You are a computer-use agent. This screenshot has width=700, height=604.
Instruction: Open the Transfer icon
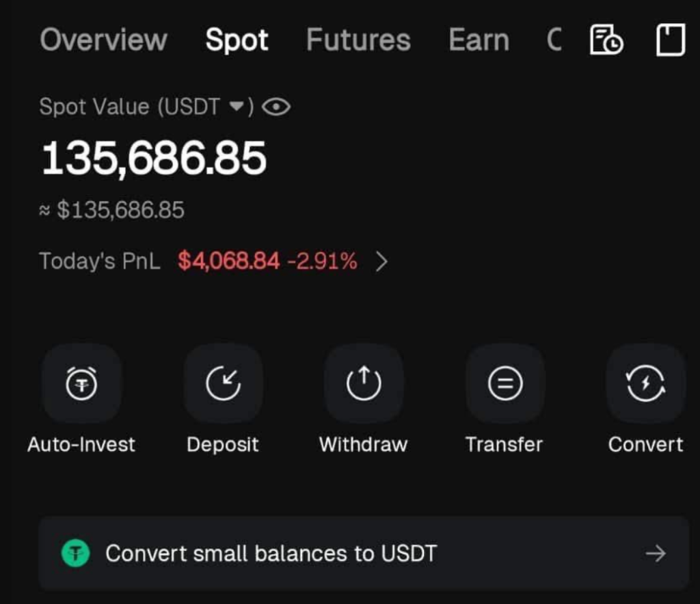[x=505, y=384]
